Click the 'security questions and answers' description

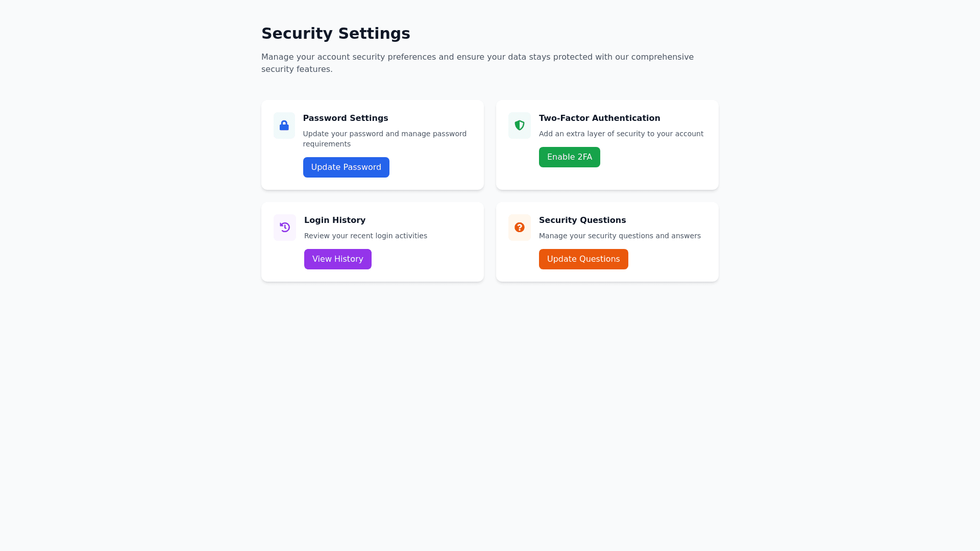click(x=620, y=236)
